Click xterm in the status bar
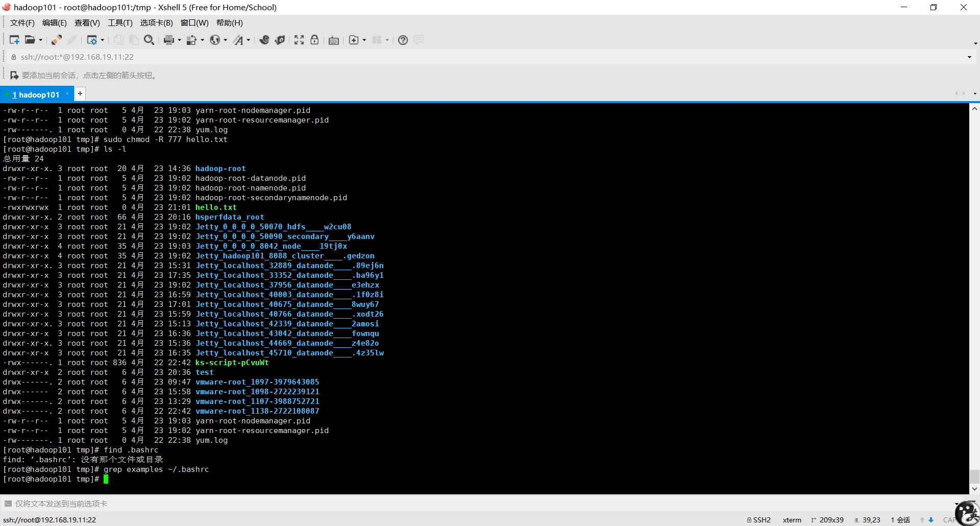The height and width of the screenshot is (526, 980). (x=792, y=520)
